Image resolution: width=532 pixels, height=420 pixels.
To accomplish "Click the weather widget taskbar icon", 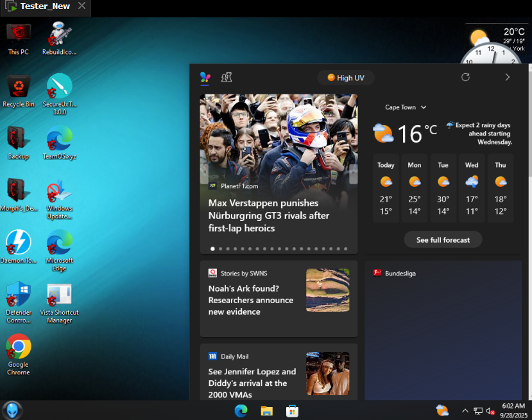I will (x=442, y=410).
